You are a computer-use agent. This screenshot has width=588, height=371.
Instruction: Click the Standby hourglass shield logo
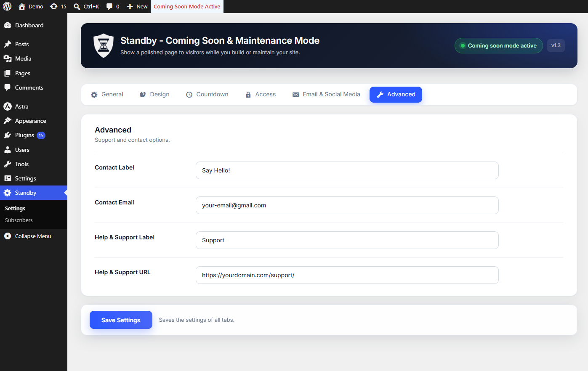(104, 45)
